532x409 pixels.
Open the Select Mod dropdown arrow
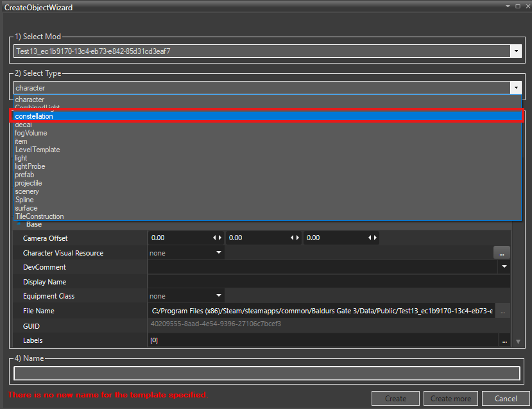click(x=516, y=51)
